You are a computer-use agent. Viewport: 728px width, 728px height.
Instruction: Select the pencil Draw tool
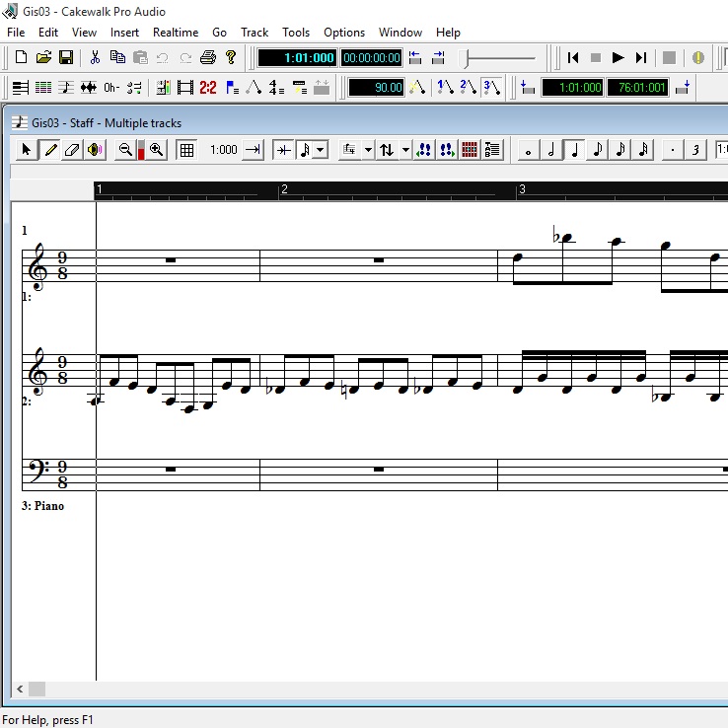pos(49,150)
